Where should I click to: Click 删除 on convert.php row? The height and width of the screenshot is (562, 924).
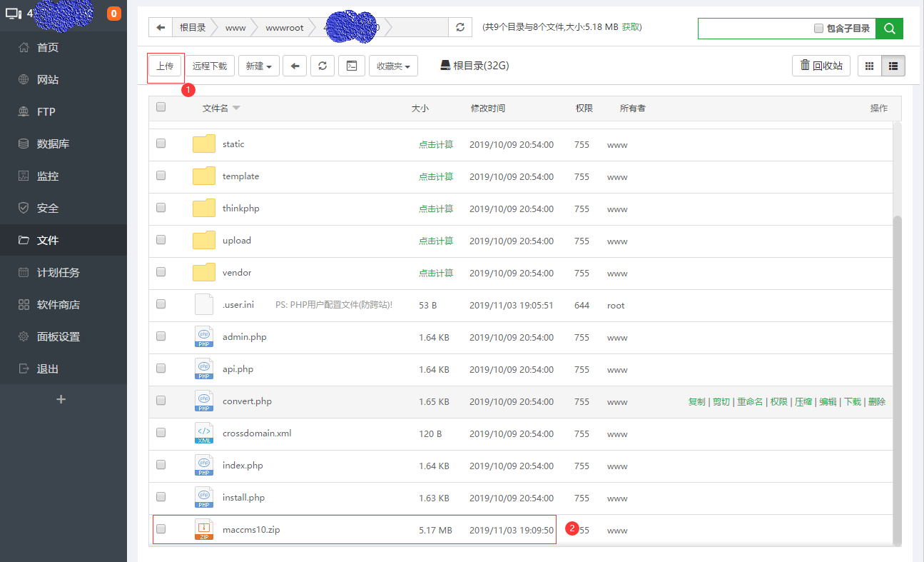coord(877,402)
